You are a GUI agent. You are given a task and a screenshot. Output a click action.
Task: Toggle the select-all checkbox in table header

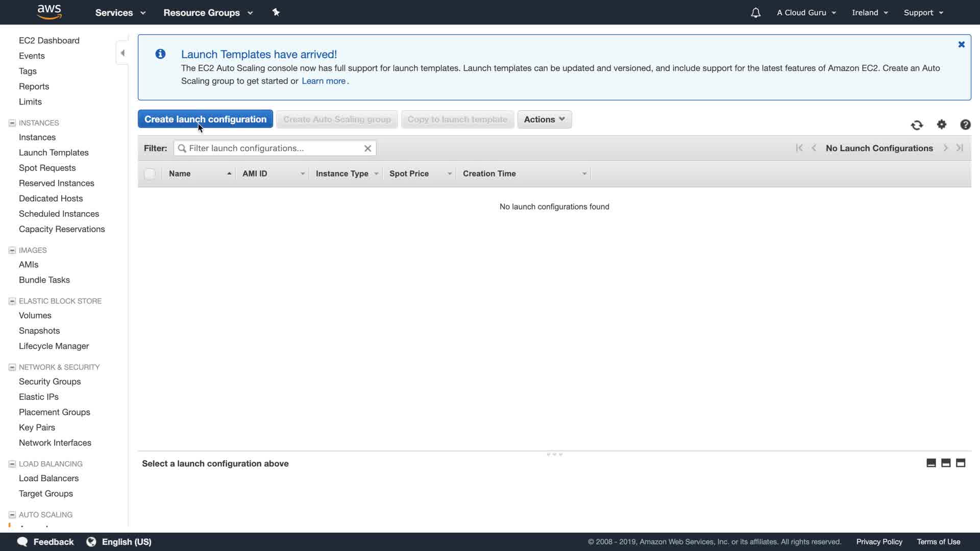point(150,174)
